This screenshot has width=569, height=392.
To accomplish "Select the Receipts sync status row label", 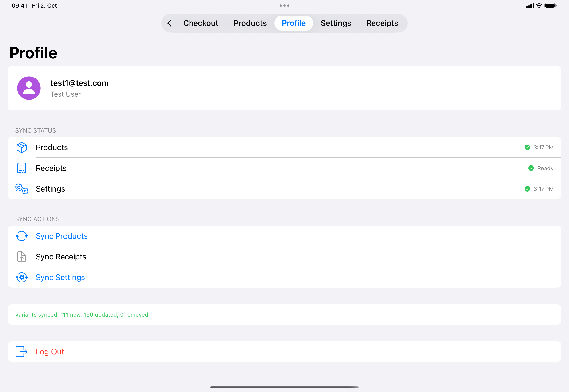I will pyautogui.click(x=51, y=168).
